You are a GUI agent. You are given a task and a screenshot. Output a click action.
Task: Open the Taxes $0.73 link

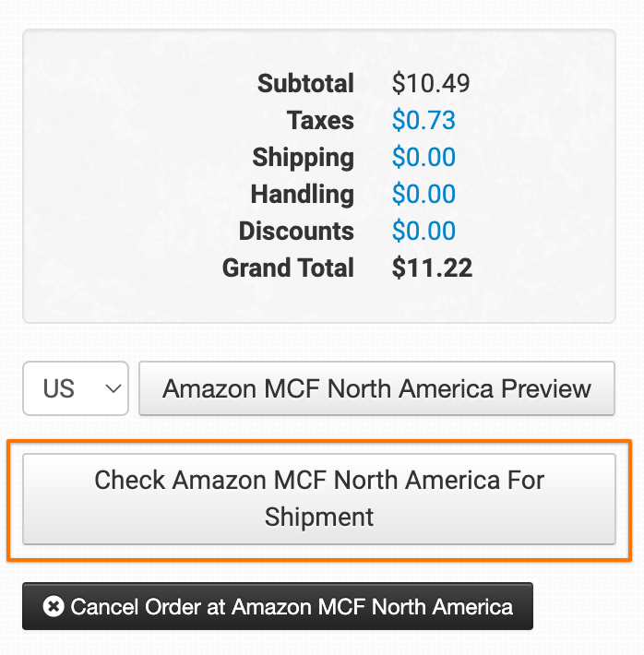click(x=423, y=121)
